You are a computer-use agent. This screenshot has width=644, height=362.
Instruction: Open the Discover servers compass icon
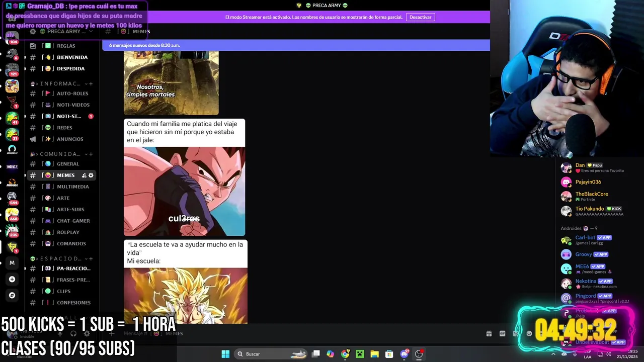[12, 295]
